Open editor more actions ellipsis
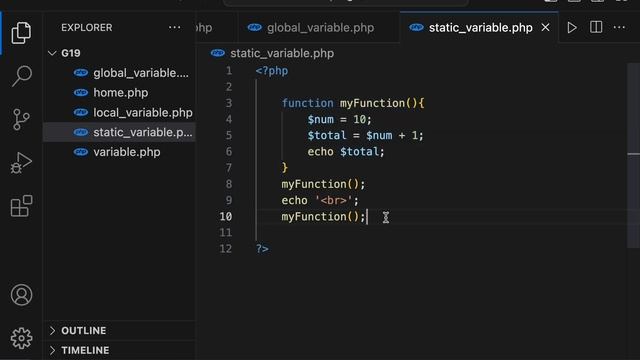 click(x=619, y=27)
